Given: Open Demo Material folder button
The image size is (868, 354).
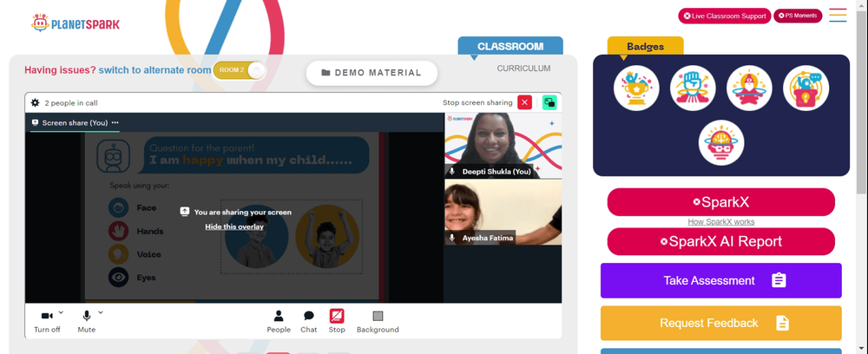Looking at the screenshot, I should [x=372, y=73].
